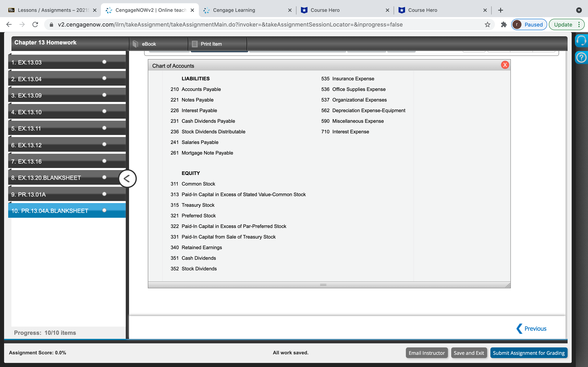This screenshot has height=367, width=588.
Task: Bookmark page with star icon
Action: pyautogui.click(x=487, y=24)
